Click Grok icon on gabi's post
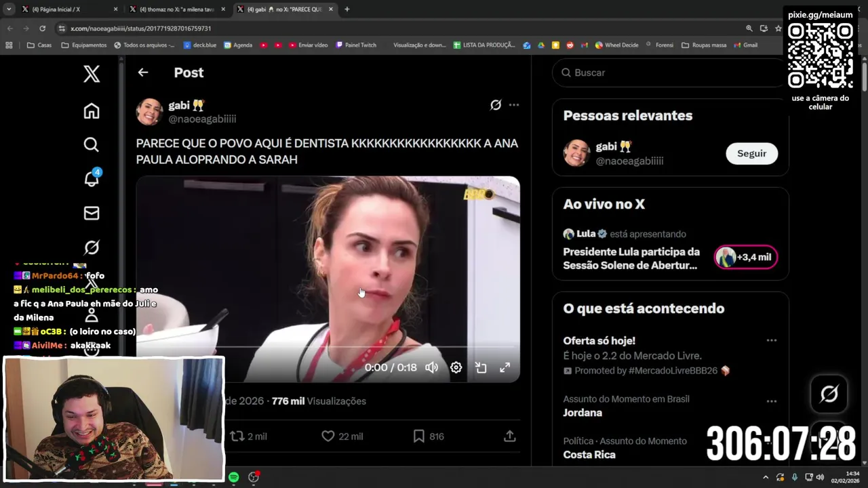The image size is (868, 488). coord(496,105)
